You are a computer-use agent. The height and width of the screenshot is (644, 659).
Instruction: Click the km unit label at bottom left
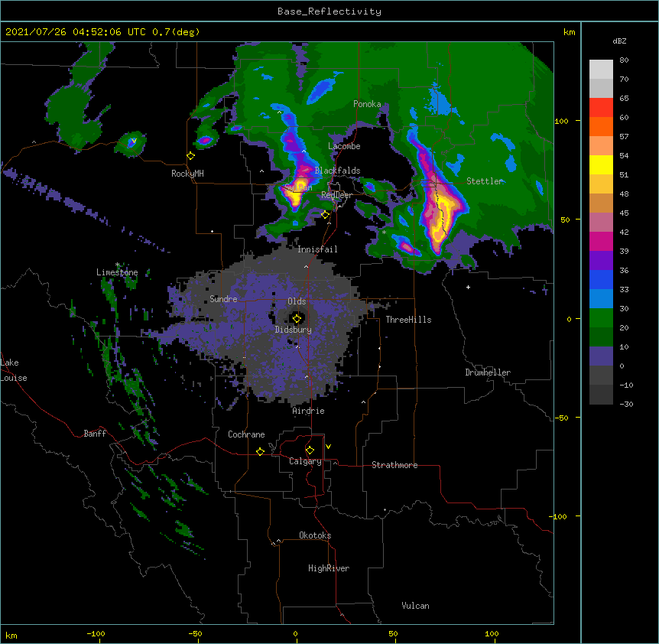11,636
